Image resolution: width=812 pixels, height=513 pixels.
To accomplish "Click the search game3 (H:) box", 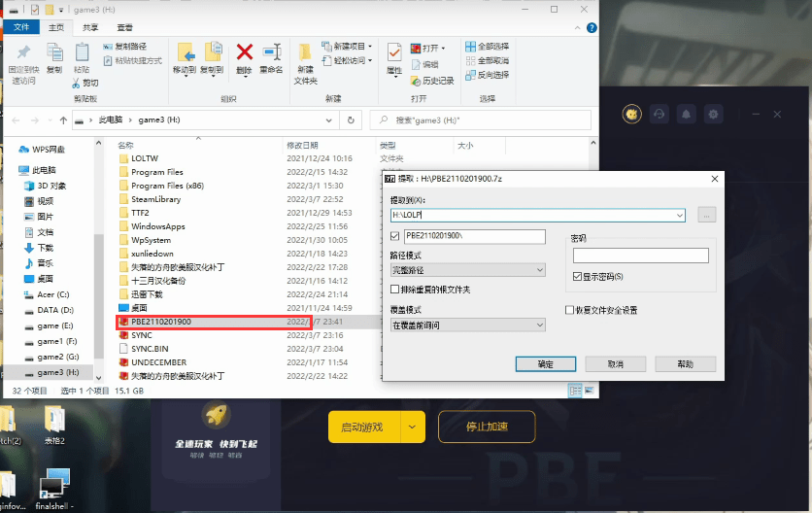I will (480, 120).
